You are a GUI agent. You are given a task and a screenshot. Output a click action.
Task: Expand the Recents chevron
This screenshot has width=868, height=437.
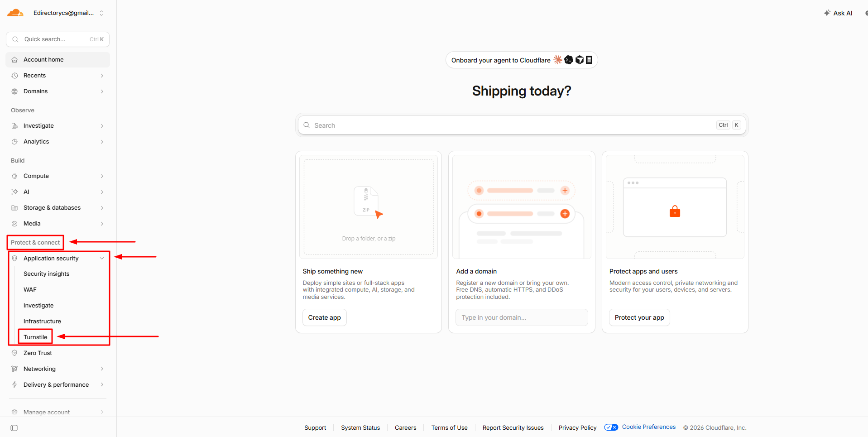[102, 76]
